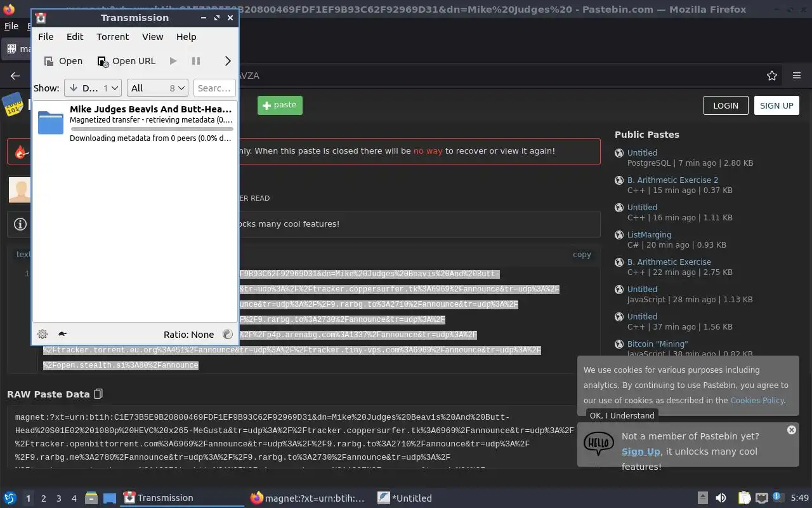The image size is (812, 508).
Task: Open Transmission options gear icon
Action: [43, 334]
